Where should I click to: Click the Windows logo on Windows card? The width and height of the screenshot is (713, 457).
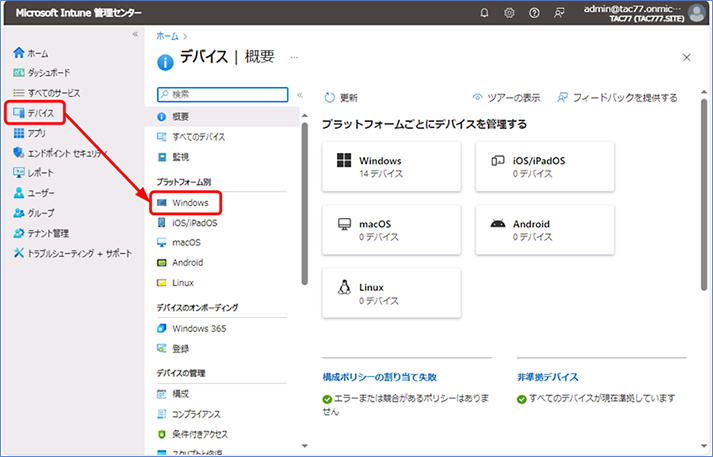[x=344, y=160]
